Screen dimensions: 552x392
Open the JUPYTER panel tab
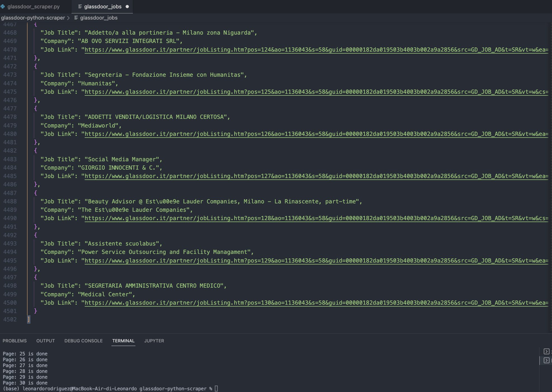click(x=154, y=341)
